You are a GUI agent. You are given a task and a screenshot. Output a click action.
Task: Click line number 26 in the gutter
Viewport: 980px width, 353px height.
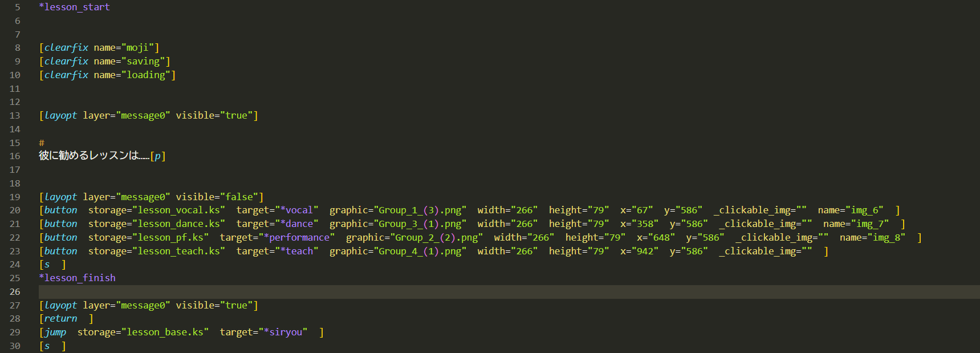15,291
